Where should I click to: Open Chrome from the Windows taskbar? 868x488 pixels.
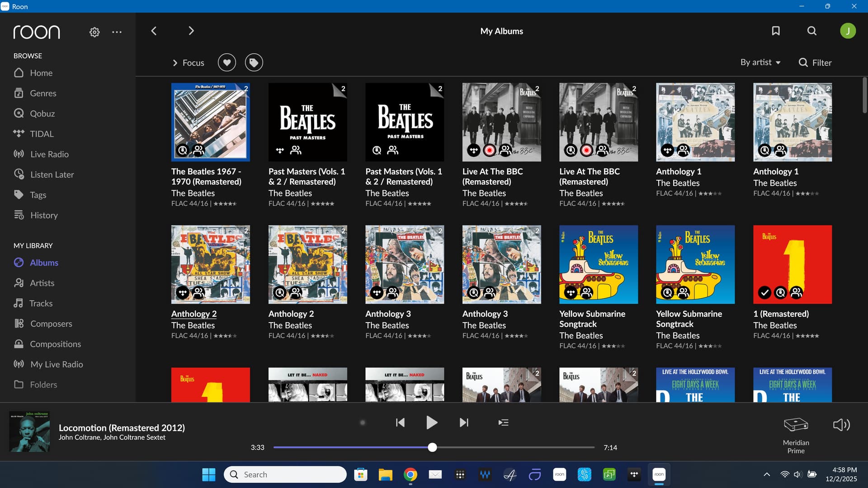click(410, 474)
